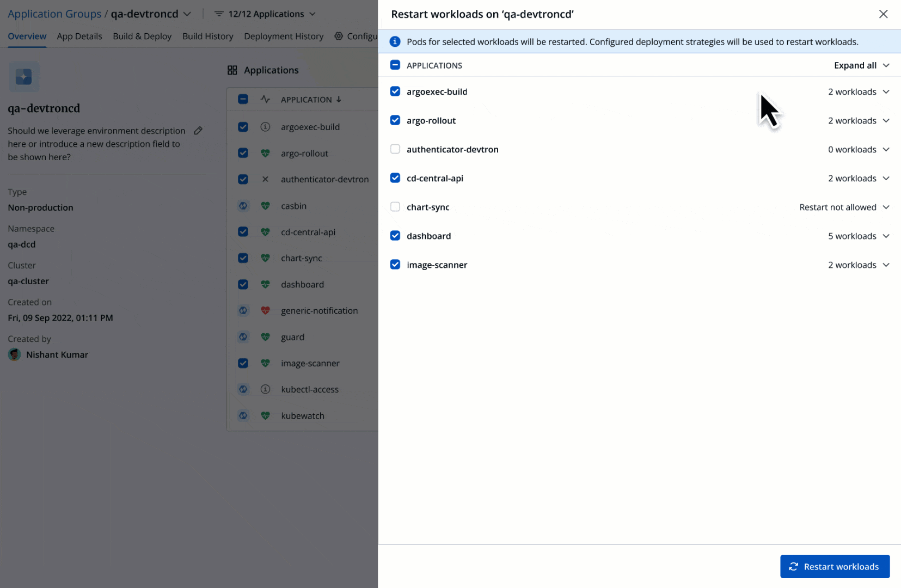Click the Restart workloads button
901x588 pixels.
click(x=835, y=566)
